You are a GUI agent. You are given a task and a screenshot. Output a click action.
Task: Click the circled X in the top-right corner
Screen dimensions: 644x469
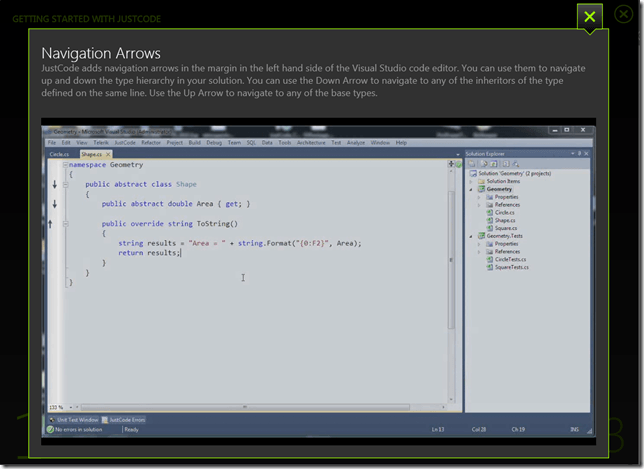[x=623, y=14]
